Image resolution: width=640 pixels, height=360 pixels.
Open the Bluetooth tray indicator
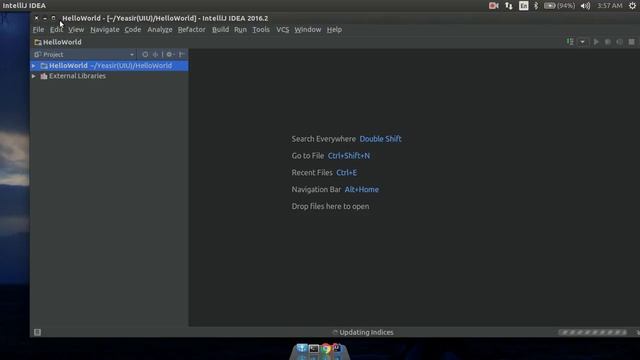pos(536,6)
